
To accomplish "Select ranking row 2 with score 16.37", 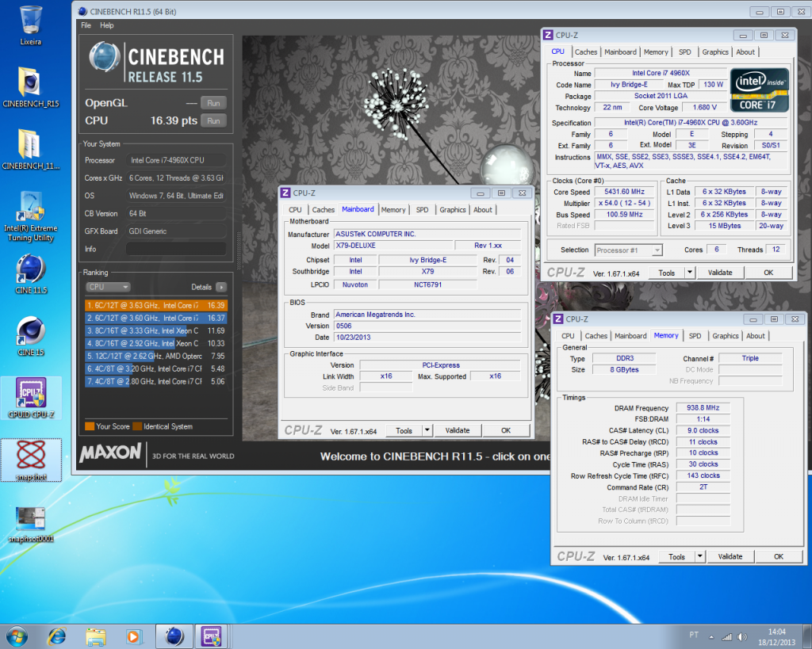I will click(x=156, y=319).
